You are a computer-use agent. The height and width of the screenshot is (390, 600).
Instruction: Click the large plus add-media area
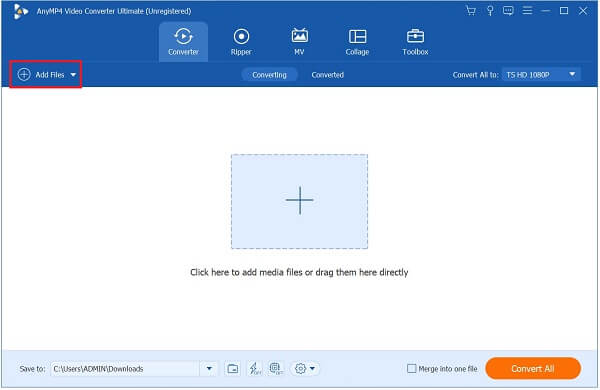299,201
